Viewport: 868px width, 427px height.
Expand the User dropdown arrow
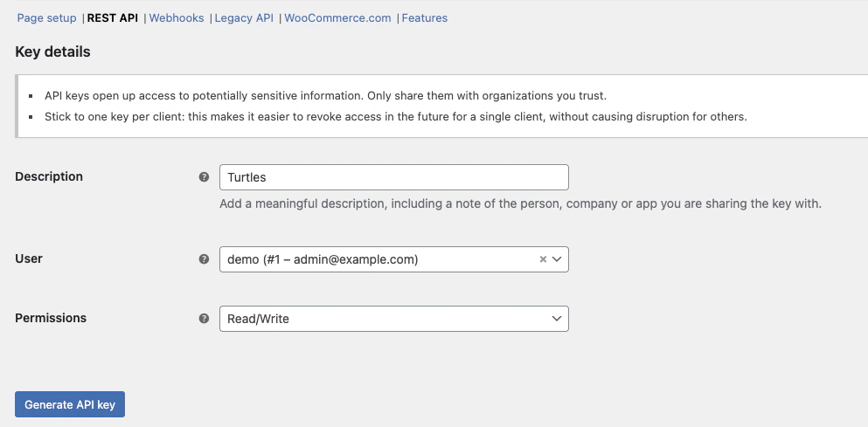tap(557, 258)
